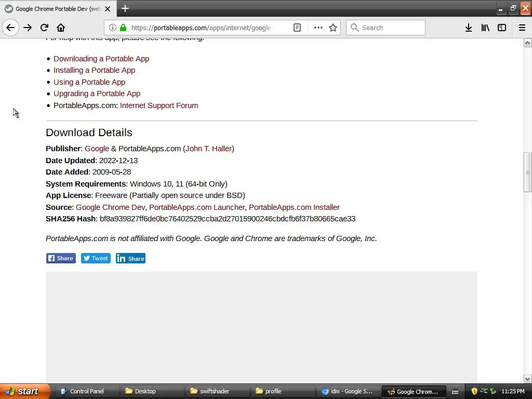This screenshot has height=399, width=532.
Task: Show site information icon in address bar
Action: coord(113,28)
